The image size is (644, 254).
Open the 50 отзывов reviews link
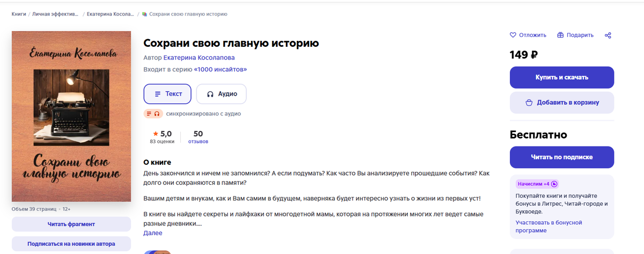tap(198, 137)
